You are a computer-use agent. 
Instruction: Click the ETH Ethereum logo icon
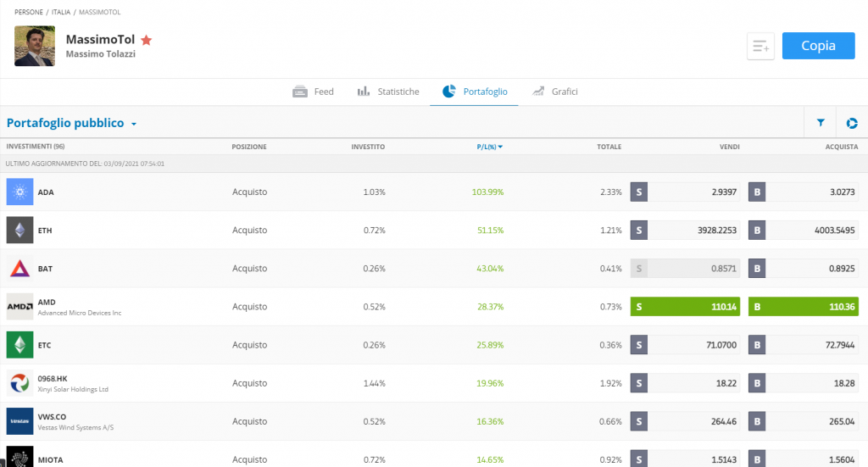(x=20, y=231)
